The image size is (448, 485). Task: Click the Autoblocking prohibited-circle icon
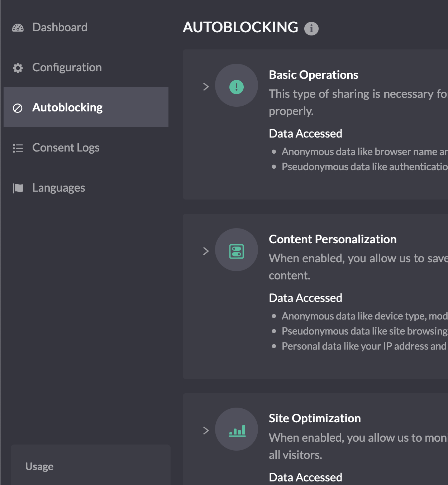18,108
